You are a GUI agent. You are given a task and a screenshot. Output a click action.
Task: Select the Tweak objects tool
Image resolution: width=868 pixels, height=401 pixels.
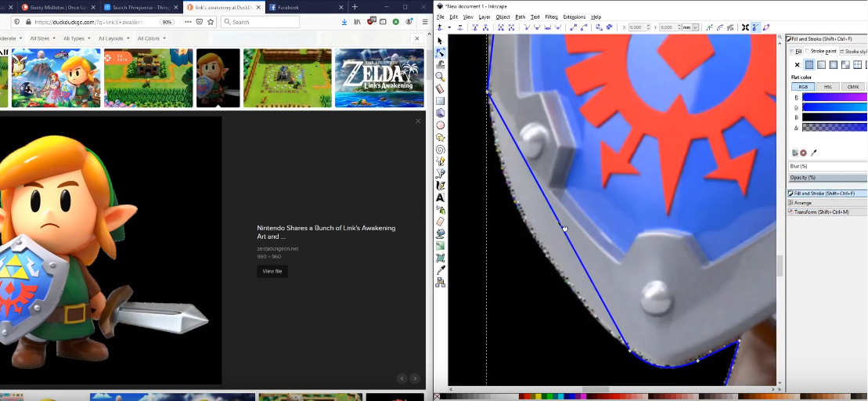click(440, 65)
